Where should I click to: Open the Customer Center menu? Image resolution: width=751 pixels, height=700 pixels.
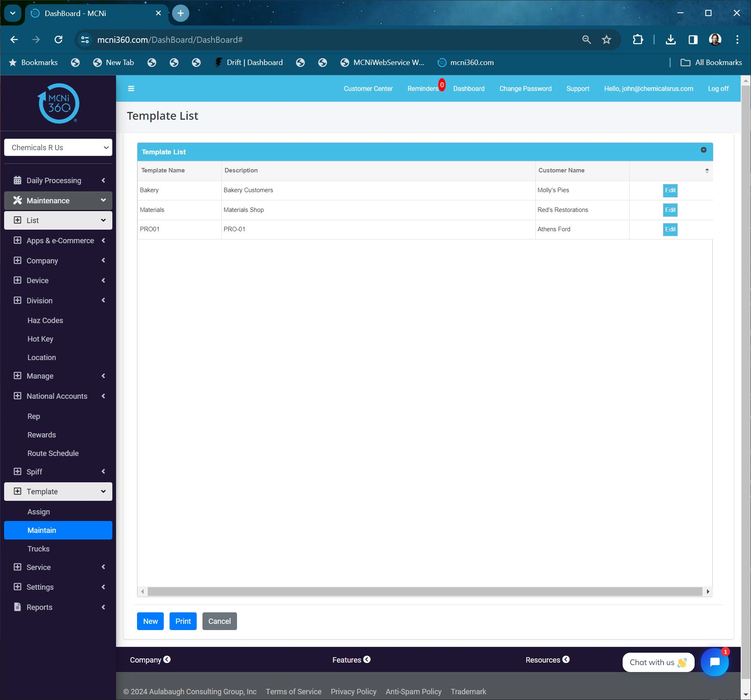point(368,88)
